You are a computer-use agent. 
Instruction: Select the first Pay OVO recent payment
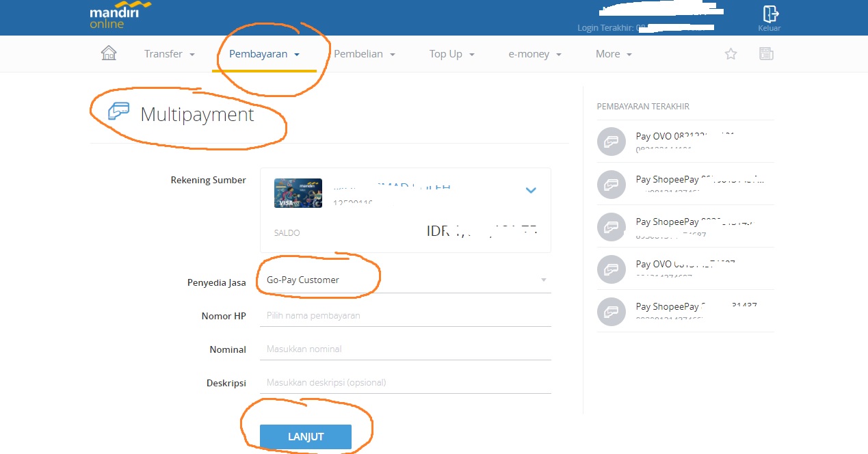(685, 142)
